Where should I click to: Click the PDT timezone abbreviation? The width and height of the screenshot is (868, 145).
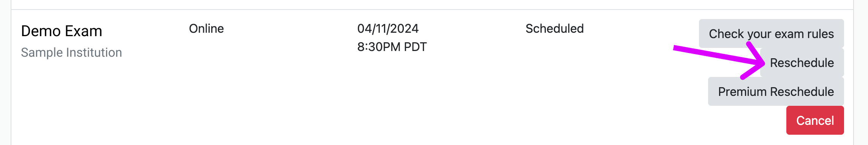[x=416, y=47]
